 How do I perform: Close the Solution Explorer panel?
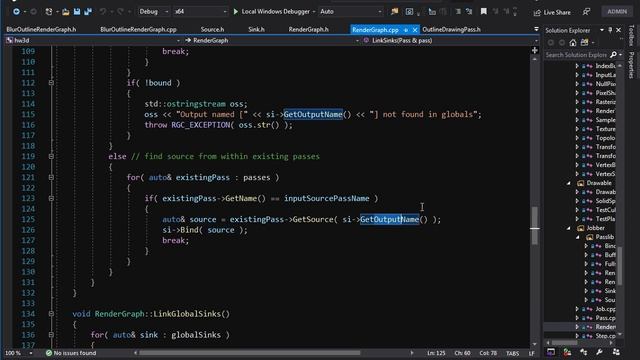click(618, 30)
